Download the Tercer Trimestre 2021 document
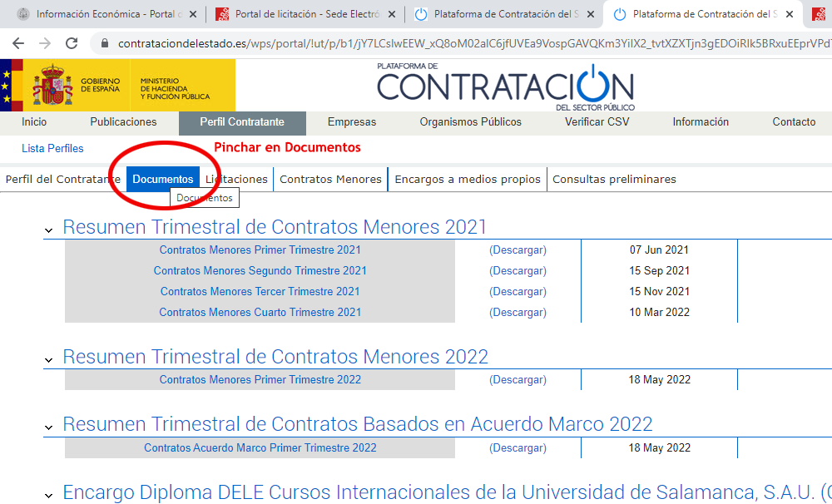The width and height of the screenshot is (832, 504). point(518,291)
